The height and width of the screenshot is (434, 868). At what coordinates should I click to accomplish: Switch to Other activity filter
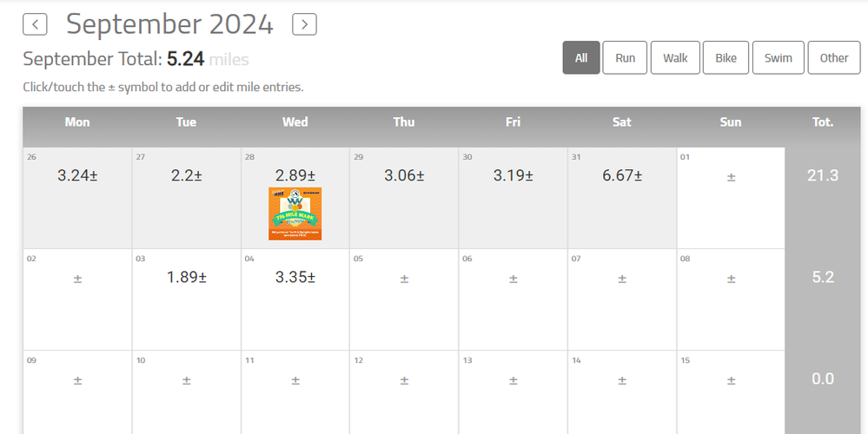833,58
